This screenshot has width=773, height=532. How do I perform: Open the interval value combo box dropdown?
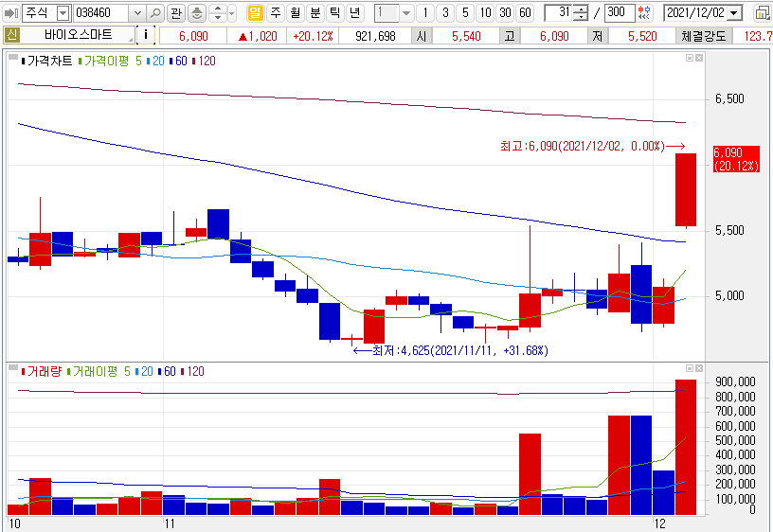406,13
